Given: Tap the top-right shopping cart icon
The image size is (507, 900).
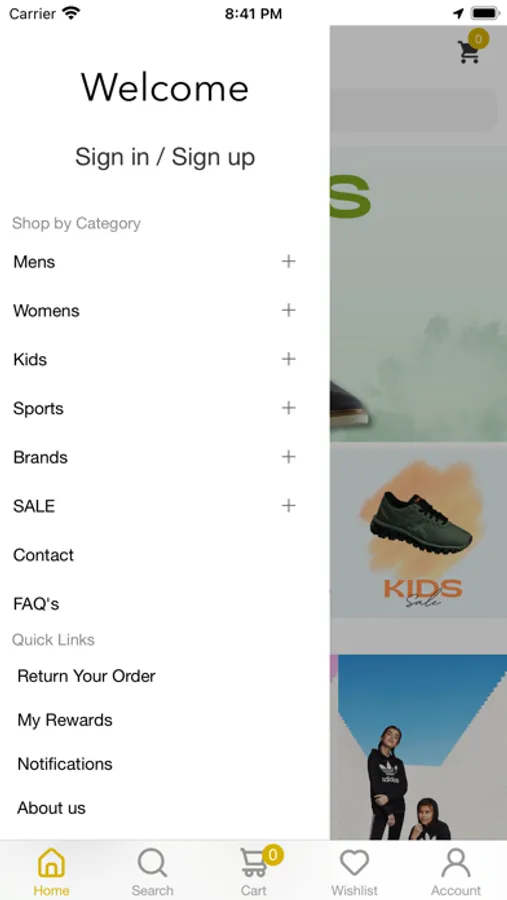Looking at the screenshot, I should [469, 51].
